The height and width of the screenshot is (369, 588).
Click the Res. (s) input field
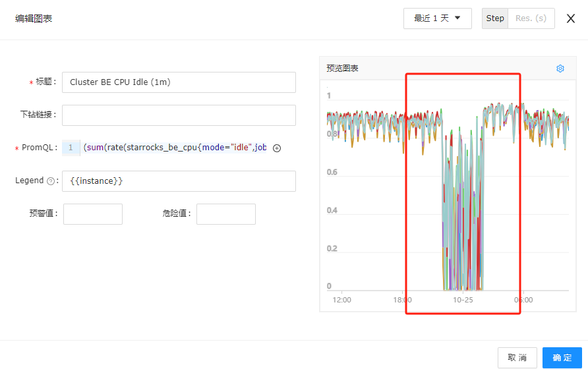(531, 18)
